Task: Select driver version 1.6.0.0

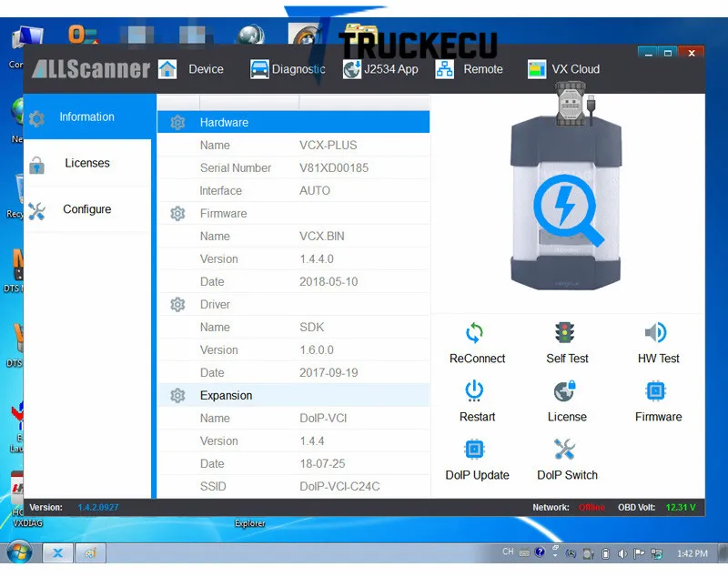Action: [316, 350]
